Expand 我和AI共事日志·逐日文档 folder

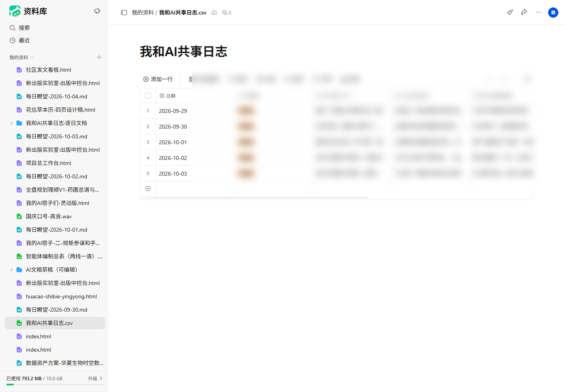pyautogui.click(x=11, y=123)
